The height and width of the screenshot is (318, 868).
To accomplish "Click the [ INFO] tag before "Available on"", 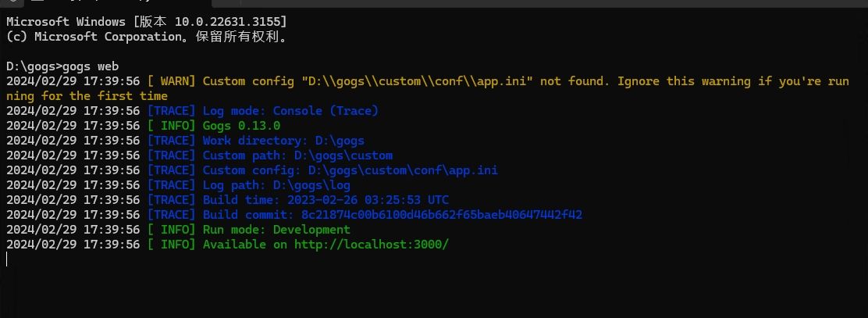I will 172,245.
